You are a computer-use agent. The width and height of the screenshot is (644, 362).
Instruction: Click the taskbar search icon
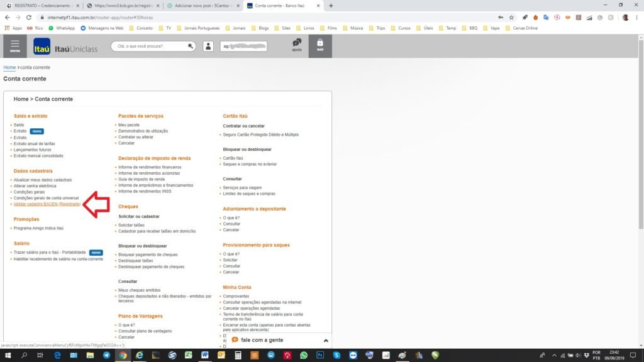click(25, 355)
